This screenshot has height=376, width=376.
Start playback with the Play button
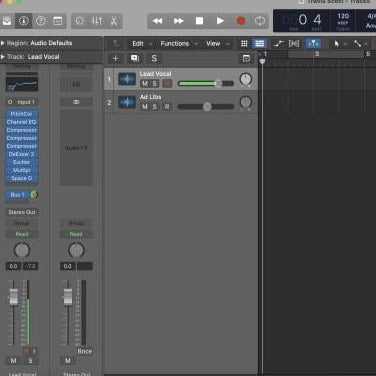220,21
